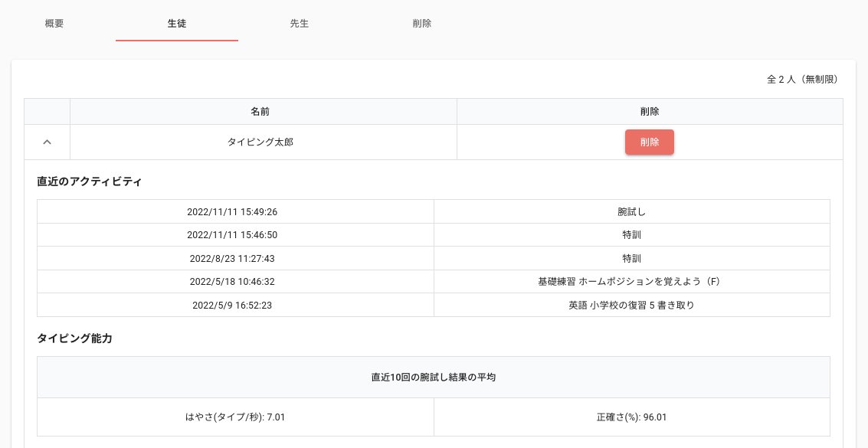Image resolution: width=868 pixels, height=448 pixels.
Task: Collapse the タイピング太郎 row chevron
Action: pyautogui.click(x=47, y=142)
